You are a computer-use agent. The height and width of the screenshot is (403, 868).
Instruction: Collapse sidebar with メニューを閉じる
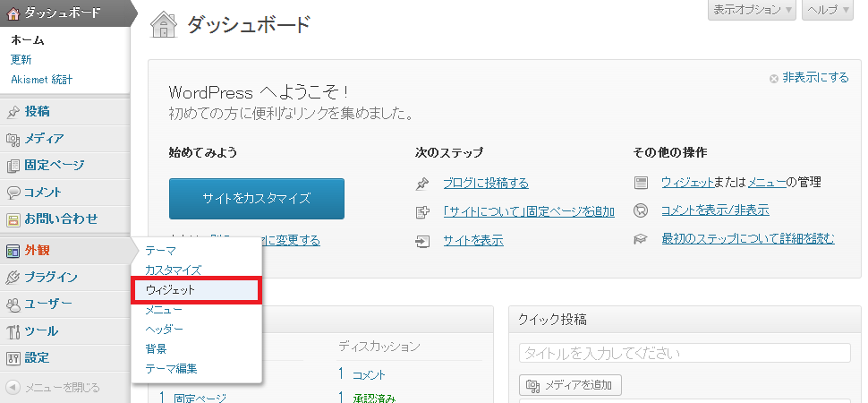click(61, 388)
